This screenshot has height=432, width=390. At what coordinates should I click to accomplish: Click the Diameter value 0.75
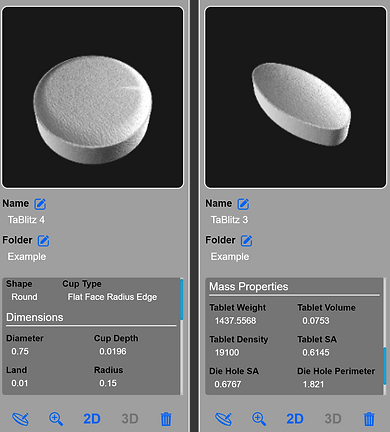coord(20,351)
